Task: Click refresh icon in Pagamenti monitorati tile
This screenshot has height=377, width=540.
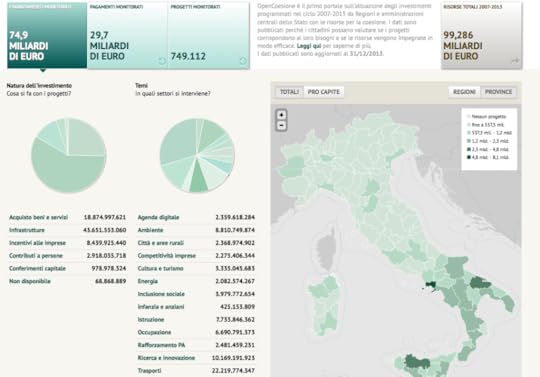Action: point(162,61)
